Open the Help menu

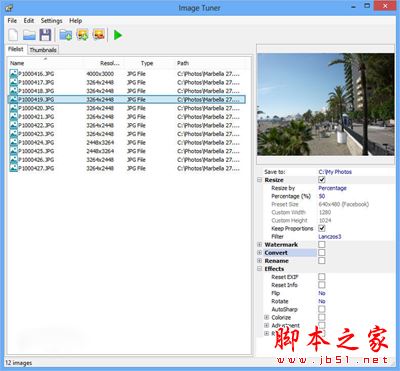pos(75,21)
